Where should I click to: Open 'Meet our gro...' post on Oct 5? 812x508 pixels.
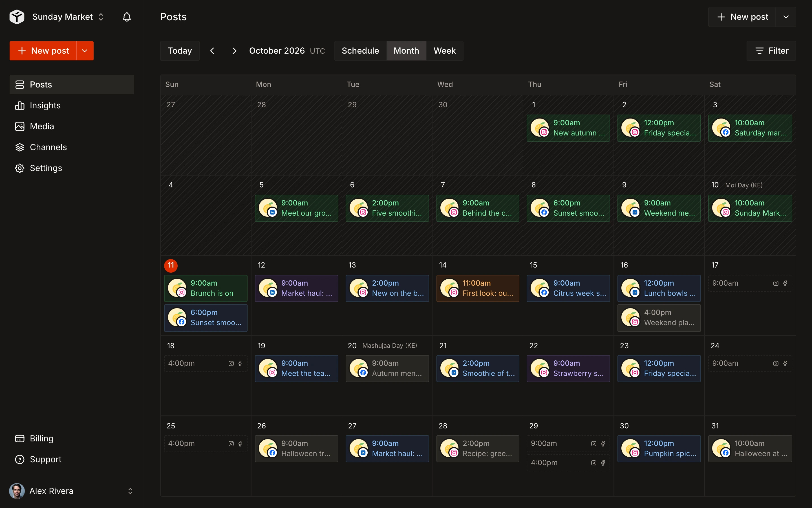click(296, 208)
